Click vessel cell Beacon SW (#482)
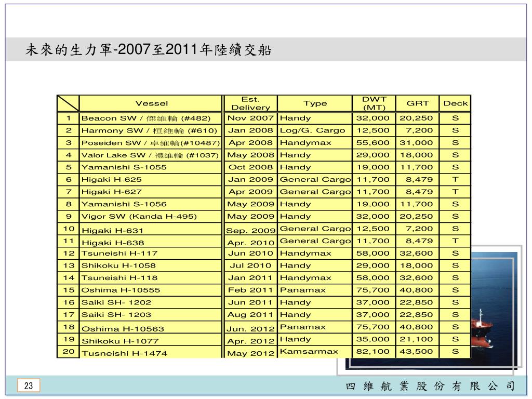 [151, 118]
